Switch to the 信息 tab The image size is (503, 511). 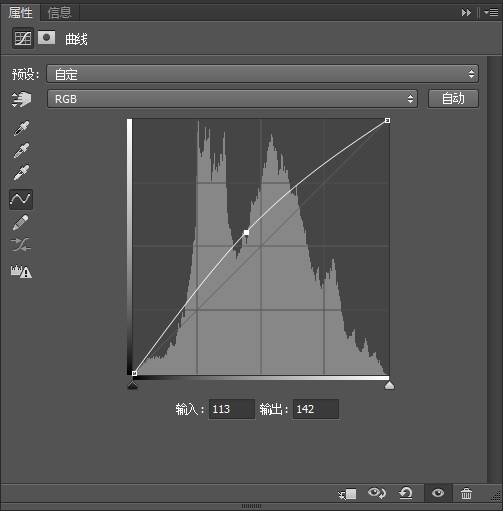click(60, 13)
